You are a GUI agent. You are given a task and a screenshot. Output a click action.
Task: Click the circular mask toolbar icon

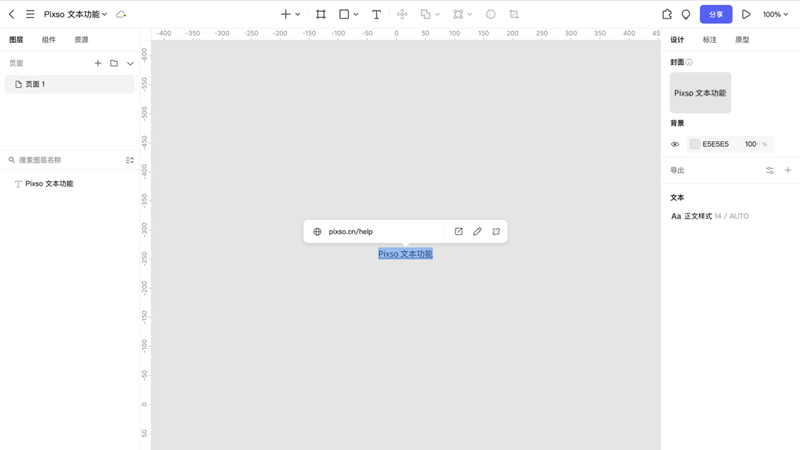(491, 14)
